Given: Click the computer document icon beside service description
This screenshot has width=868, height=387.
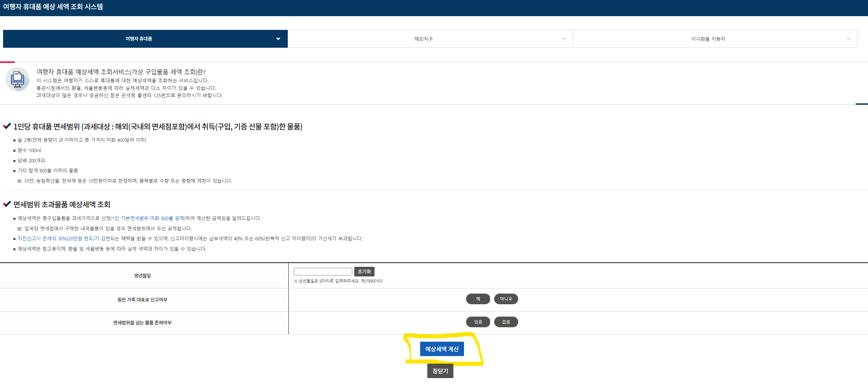Looking at the screenshot, I should (x=17, y=79).
